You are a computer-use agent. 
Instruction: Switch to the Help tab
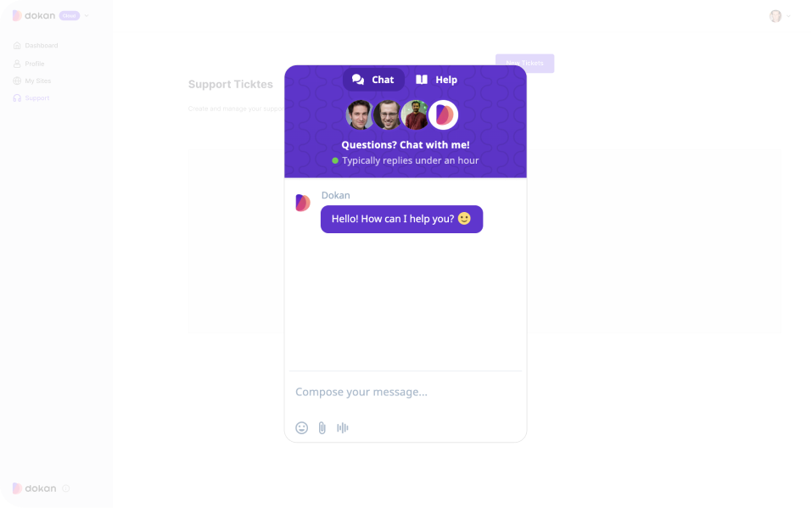click(x=437, y=80)
